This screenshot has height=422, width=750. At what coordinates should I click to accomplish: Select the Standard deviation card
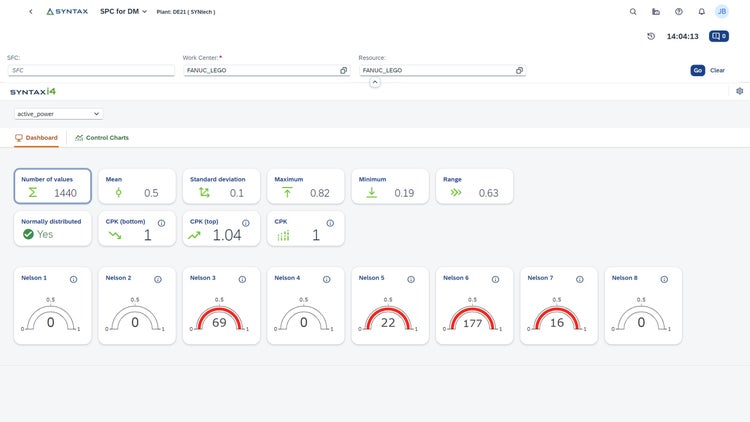click(221, 186)
